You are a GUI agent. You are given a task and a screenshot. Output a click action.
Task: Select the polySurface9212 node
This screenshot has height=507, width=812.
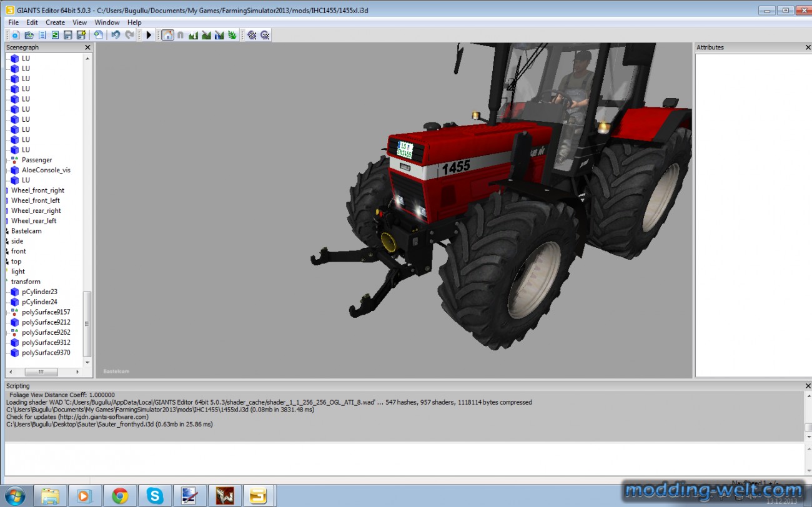click(46, 322)
